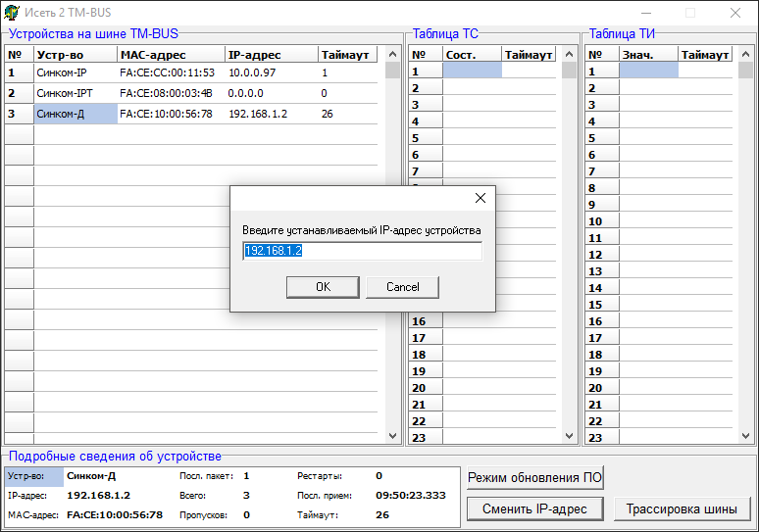Click the Сост. column header
Viewport: 759px width, 532px height.
[472, 55]
